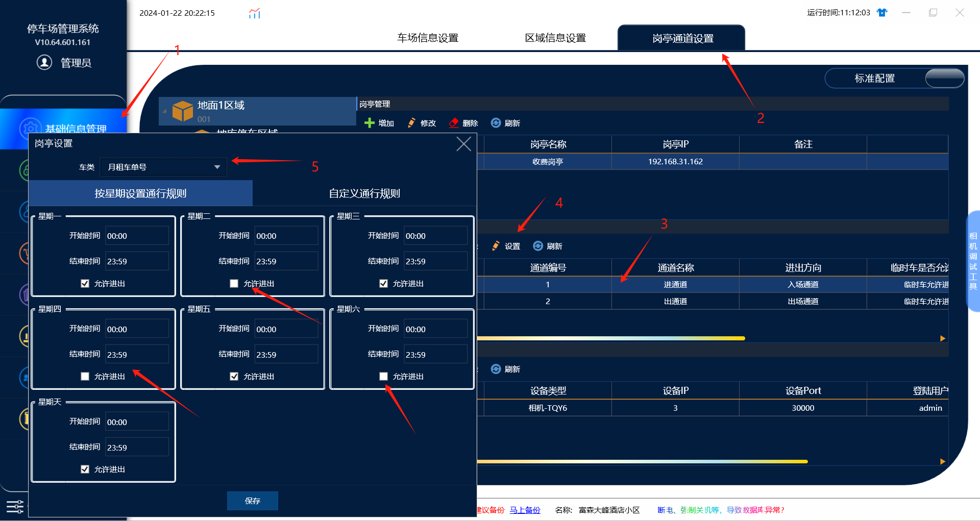980x521 pixels.
Task: Click the 星期天 结束时间 field
Action: (137, 447)
